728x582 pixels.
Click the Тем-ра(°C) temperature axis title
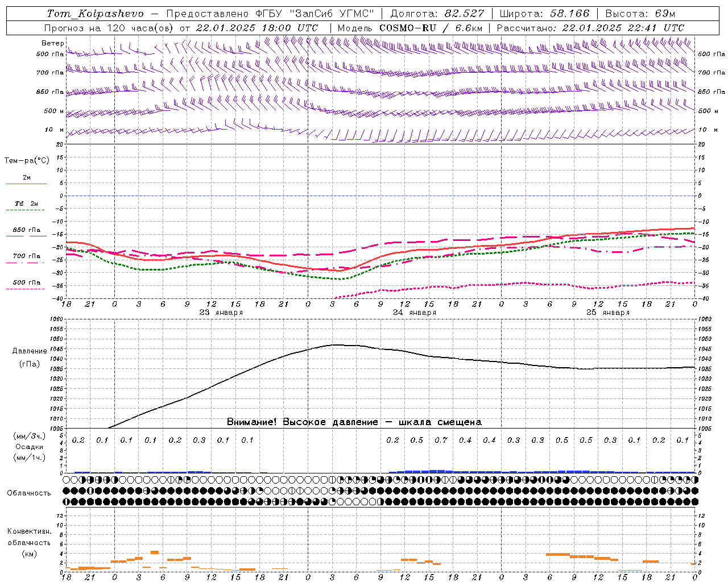point(27,161)
